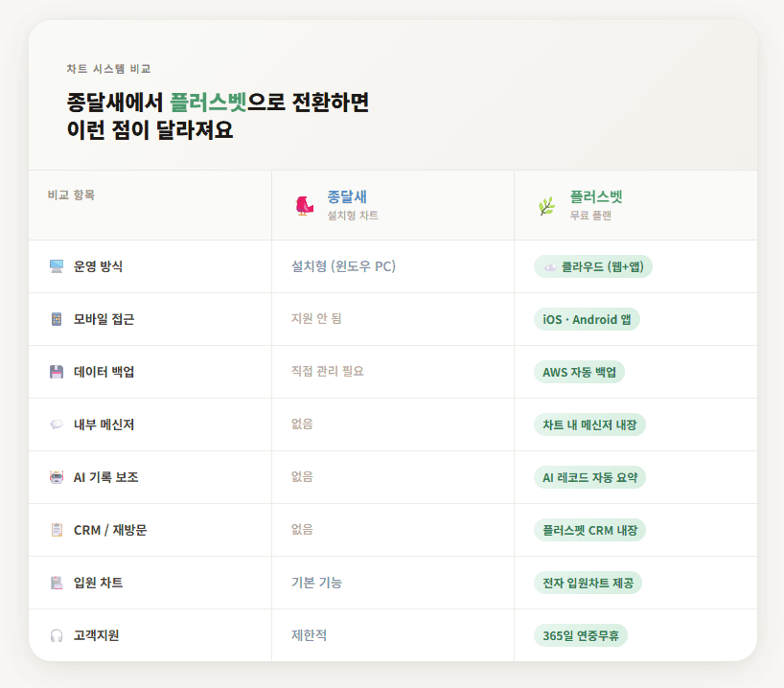Click the 직접 관리 필요 cell
Screen dimensions: 784x688
(x=328, y=371)
